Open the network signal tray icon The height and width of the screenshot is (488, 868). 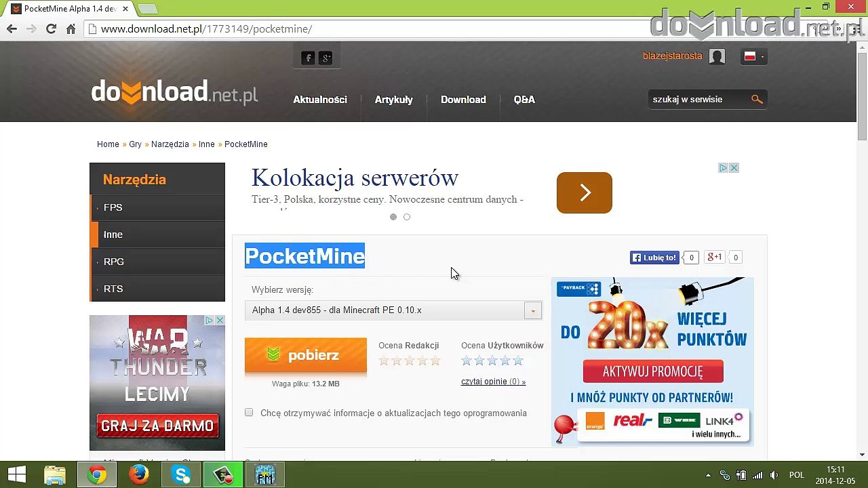click(x=757, y=475)
